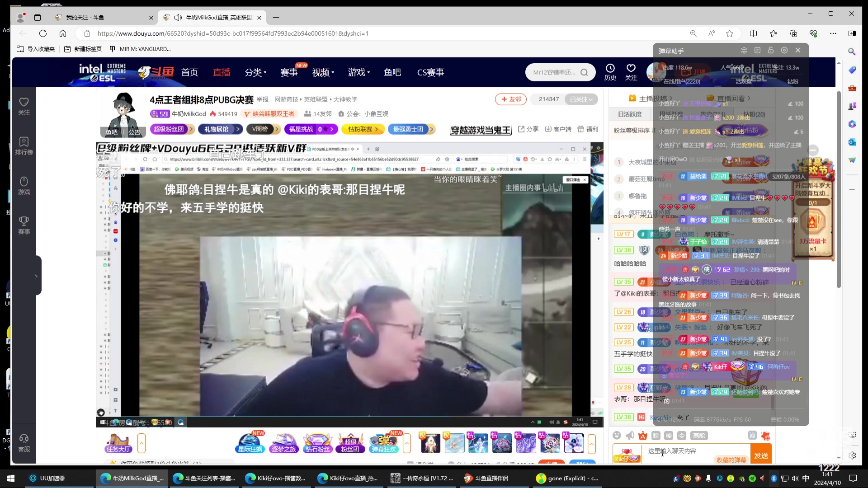Open the emoji picker in chat toolbar

(x=617, y=435)
